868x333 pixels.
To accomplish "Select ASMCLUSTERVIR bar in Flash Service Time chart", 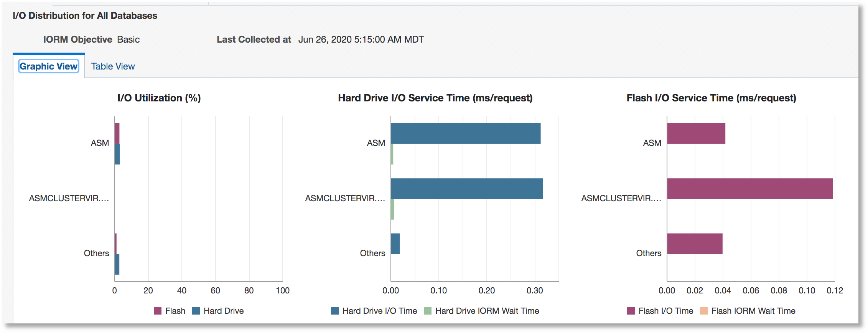I will pos(750,189).
